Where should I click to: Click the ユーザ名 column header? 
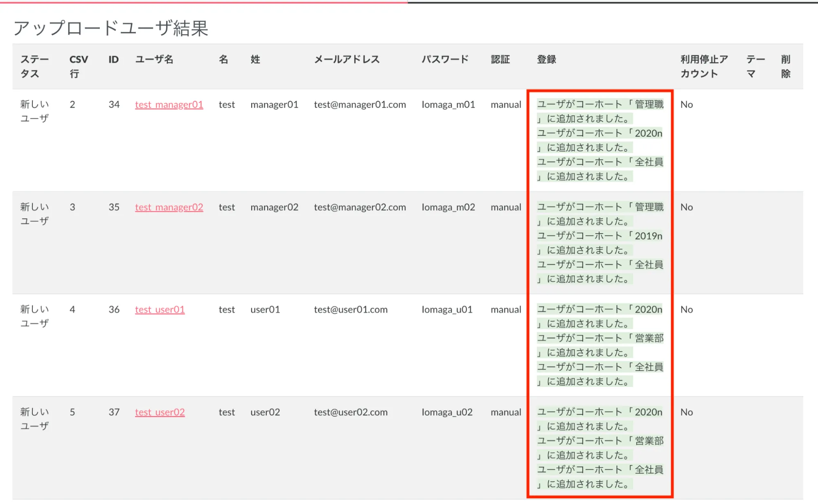(x=154, y=60)
